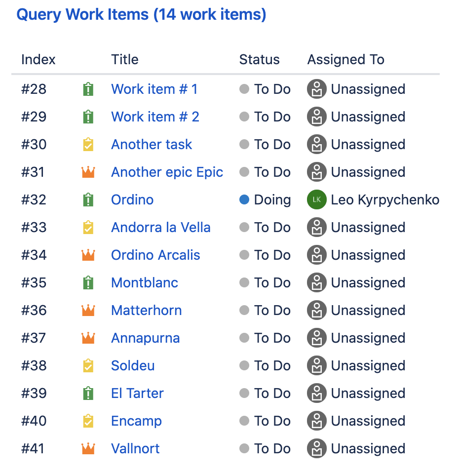This screenshot has width=458, height=476.
Task: Click the crown epic icon for Vallnort
Action: click(88, 449)
